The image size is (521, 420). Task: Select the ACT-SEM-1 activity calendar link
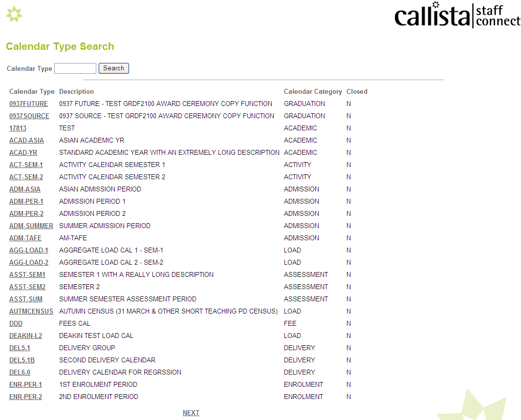[26, 165]
